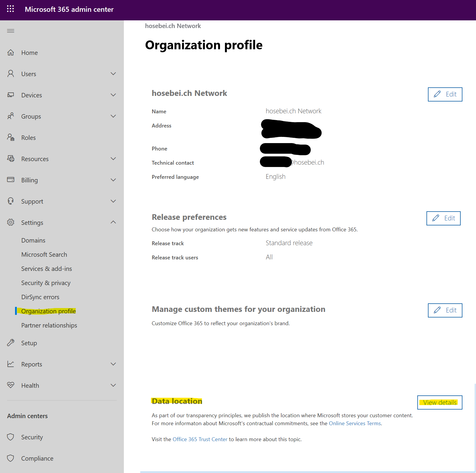Click hosebei.ch Network breadcrumb text
476x473 pixels.
(x=173, y=26)
